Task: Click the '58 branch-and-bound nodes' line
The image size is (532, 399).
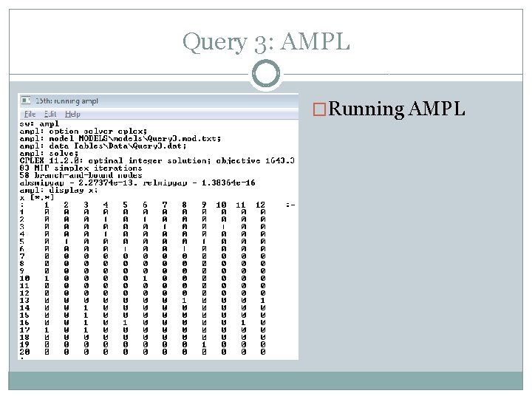Action: (81, 175)
